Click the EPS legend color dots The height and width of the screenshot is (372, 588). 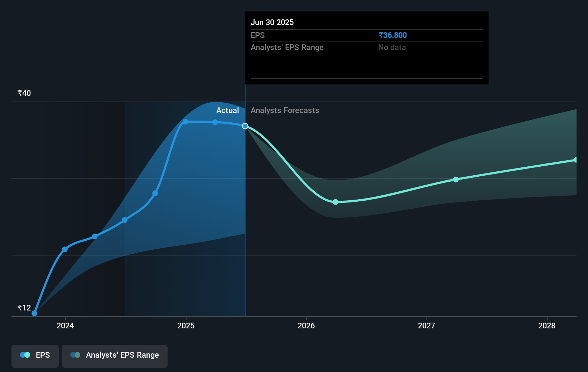25,355
